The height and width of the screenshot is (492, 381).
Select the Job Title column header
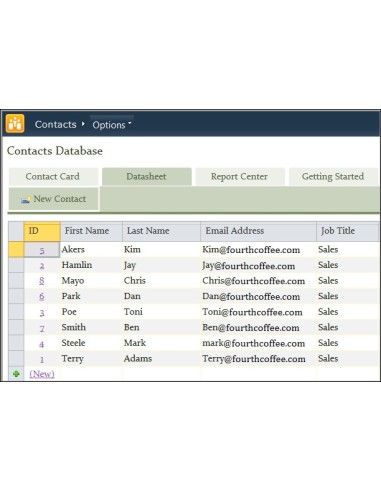(348, 231)
